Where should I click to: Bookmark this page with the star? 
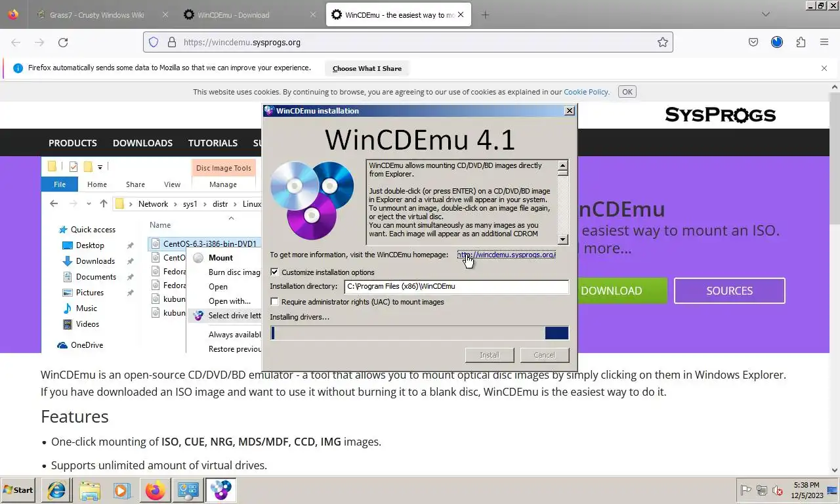(x=663, y=42)
